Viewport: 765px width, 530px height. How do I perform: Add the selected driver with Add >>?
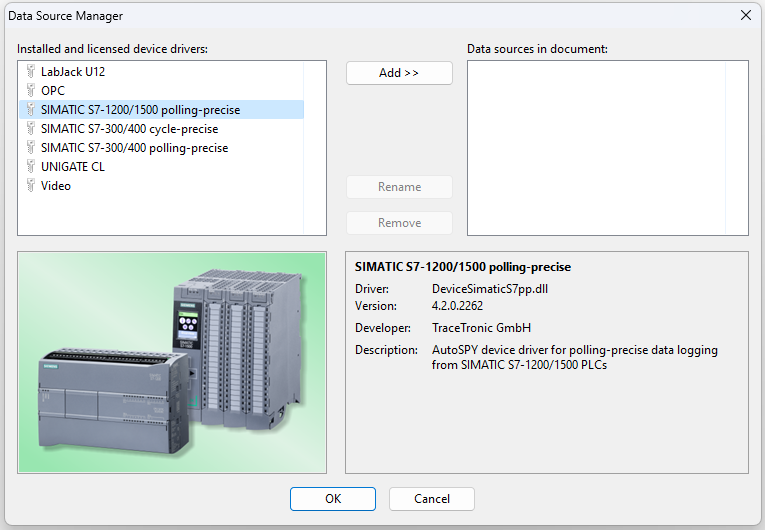click(x=399, y=73)
